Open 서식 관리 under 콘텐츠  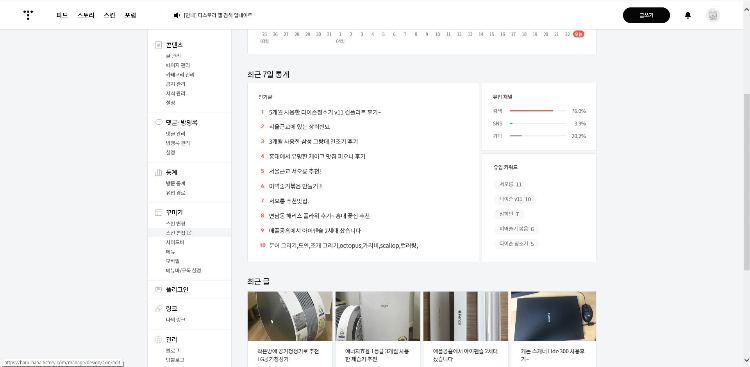[x=175, y=93]
